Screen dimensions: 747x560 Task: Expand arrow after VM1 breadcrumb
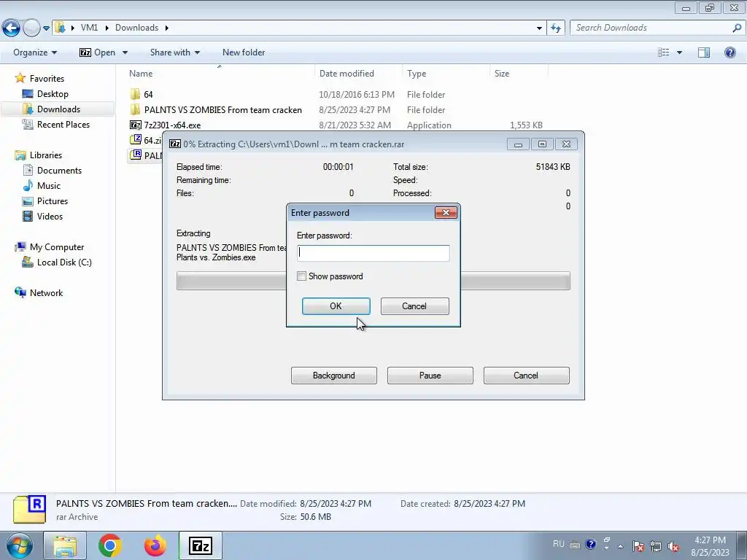click(x=107, y=28)
